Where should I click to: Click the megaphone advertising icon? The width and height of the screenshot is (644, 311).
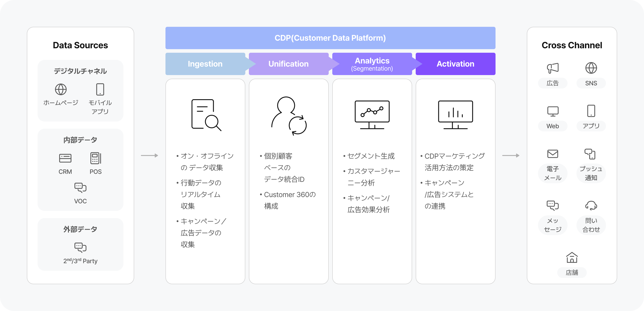pos(553,68)
